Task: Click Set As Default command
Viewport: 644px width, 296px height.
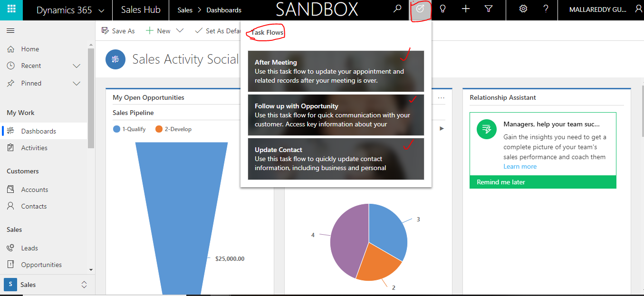Action: pos(218,31)
